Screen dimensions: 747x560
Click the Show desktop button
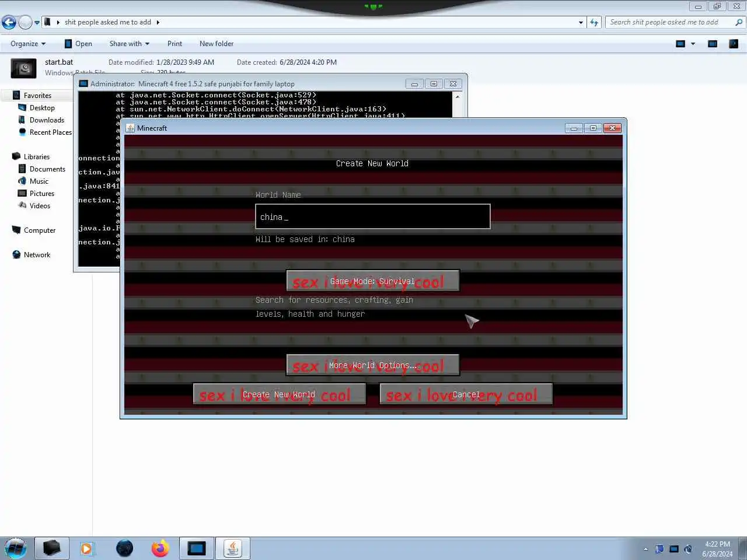click(742, 548)
